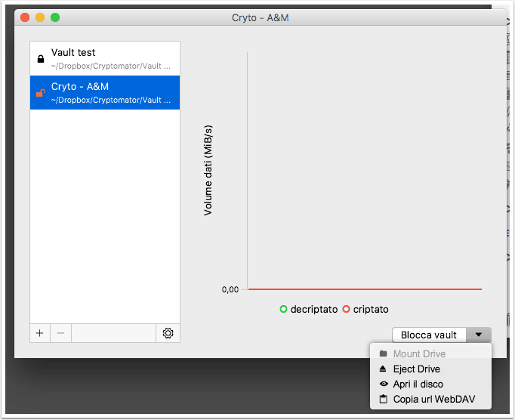515x420 pixels.
Task: Click the decriptato legend text
Action: (314, 309)
